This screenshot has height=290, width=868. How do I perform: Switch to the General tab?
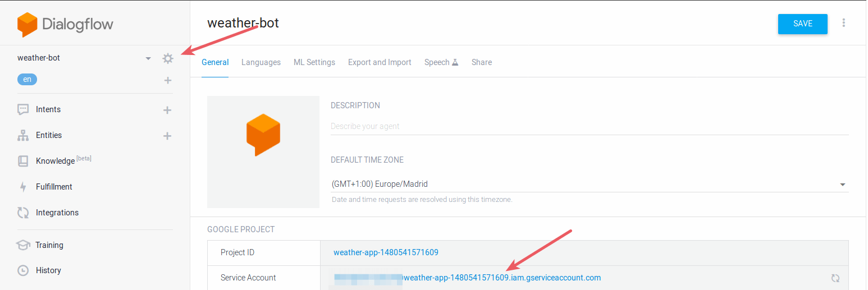[215, 62]
